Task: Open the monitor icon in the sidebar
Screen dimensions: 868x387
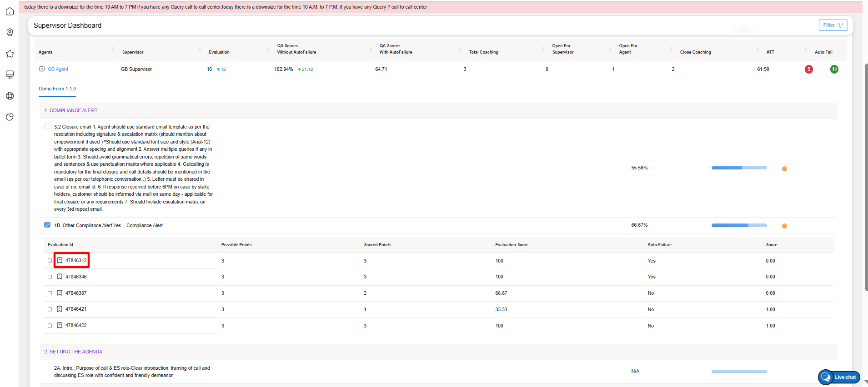Action: click(10, 74)
